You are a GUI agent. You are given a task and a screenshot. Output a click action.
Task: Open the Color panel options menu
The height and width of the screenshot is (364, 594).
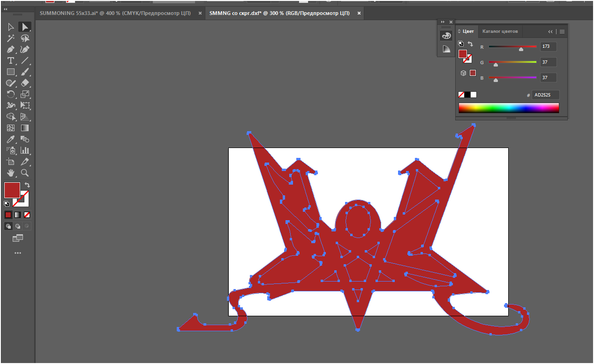coord(562,32)
